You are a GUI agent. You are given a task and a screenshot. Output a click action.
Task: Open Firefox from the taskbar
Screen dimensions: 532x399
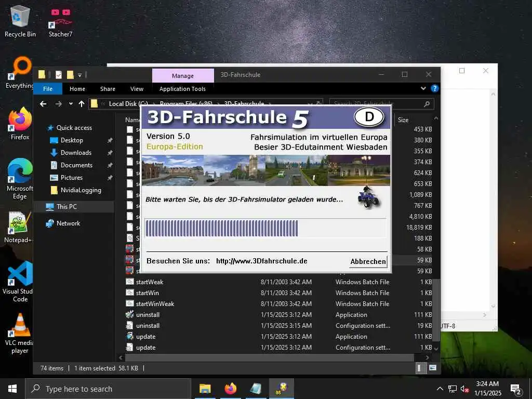point(230,389)
